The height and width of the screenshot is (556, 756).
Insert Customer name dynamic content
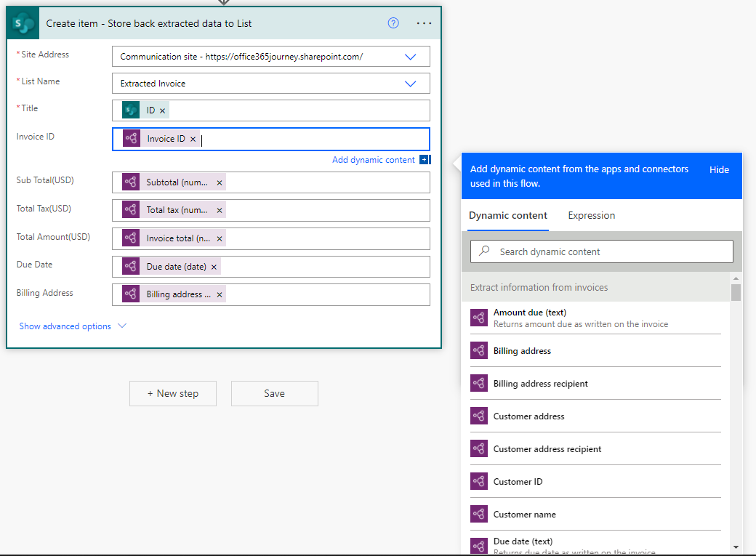click(x=595, y=514)
